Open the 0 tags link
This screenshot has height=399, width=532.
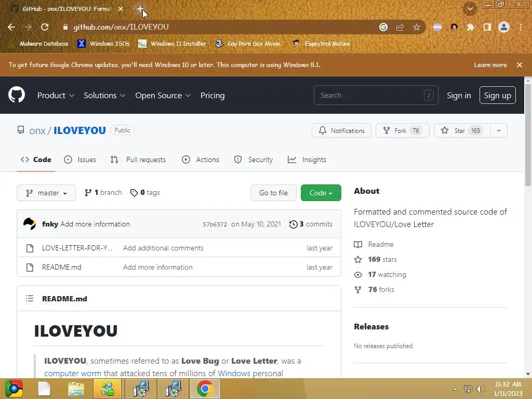(145, 193)
